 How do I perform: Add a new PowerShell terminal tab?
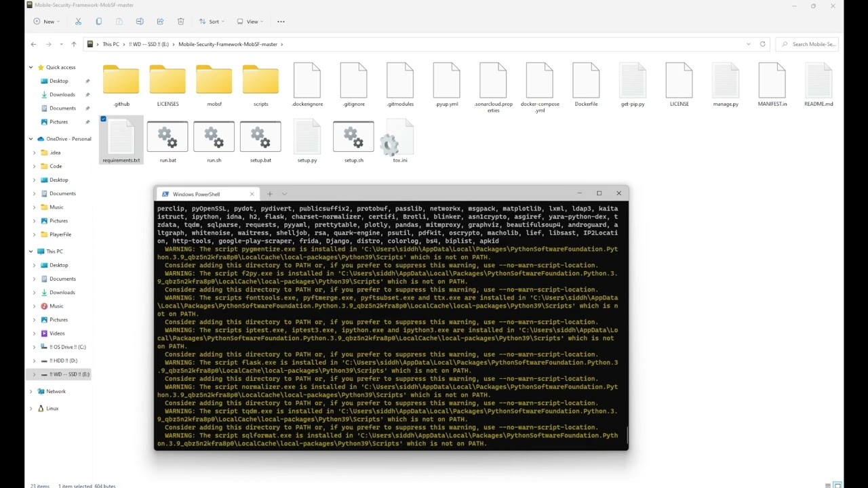pyautogui.click(x=269, y=195)
